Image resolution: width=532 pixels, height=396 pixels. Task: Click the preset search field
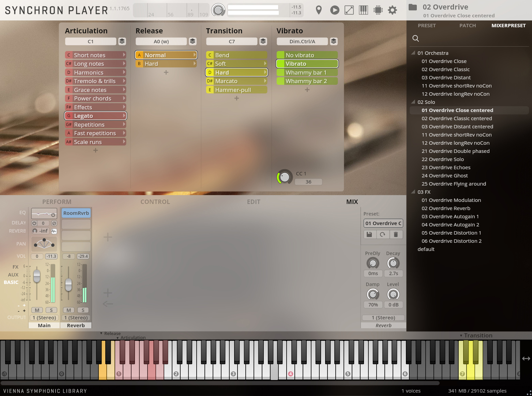pos(416,38)
